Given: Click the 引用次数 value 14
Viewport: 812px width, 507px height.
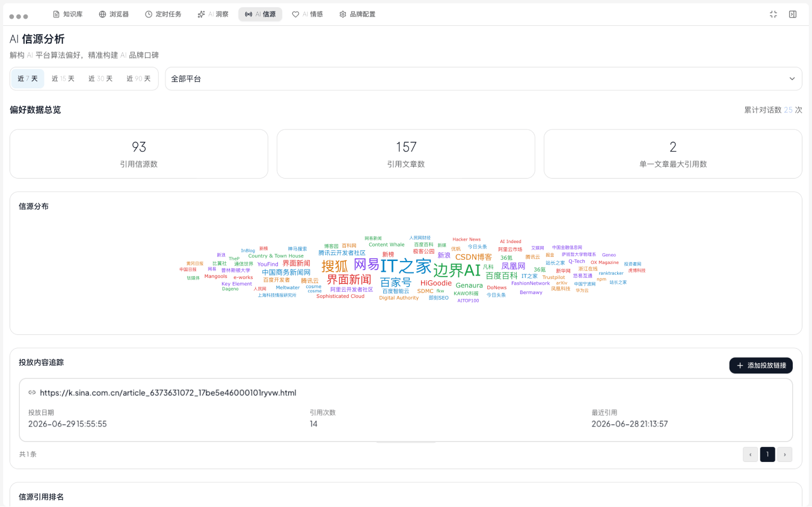Looking at the screenshot, I should (x=313, y=424).
